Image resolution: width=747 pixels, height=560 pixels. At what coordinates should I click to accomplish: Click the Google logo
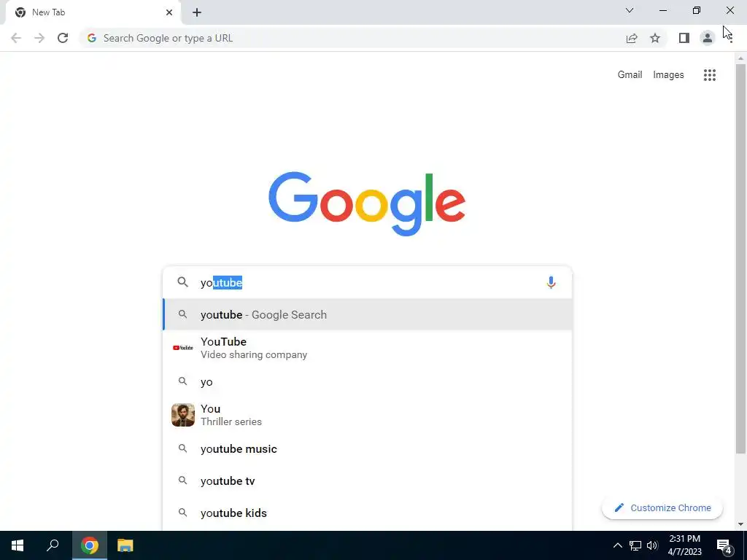pos(367,204)
